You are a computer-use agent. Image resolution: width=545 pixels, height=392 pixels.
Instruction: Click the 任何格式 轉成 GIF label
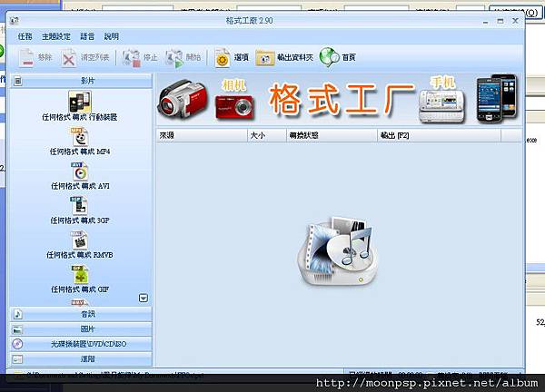tap(80, 289)
